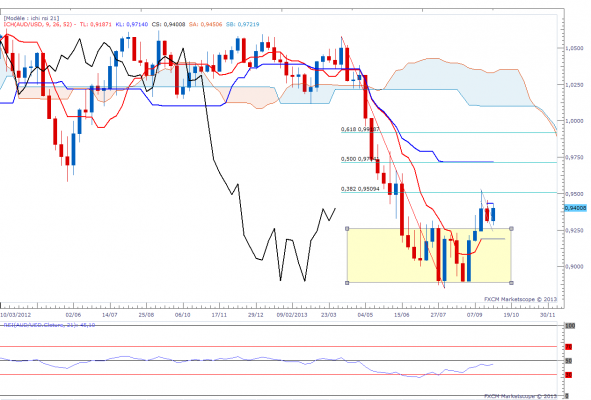Screen dimensions: 591x400
Task: Click the top-right handle of yellow rectangle
Action: point(511,228)
